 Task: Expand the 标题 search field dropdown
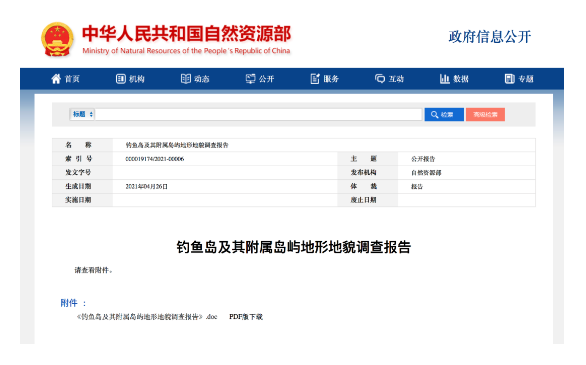coord(82,114)
